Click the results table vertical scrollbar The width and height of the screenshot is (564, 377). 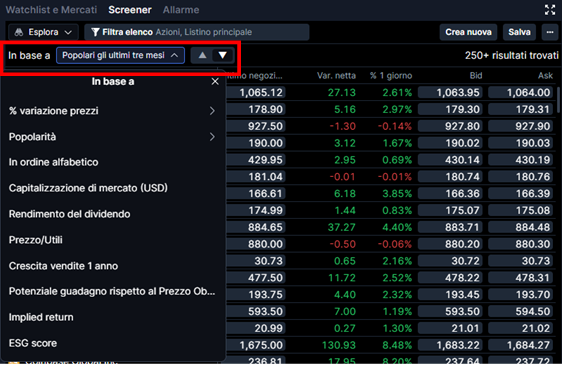[x=559, y=100]
